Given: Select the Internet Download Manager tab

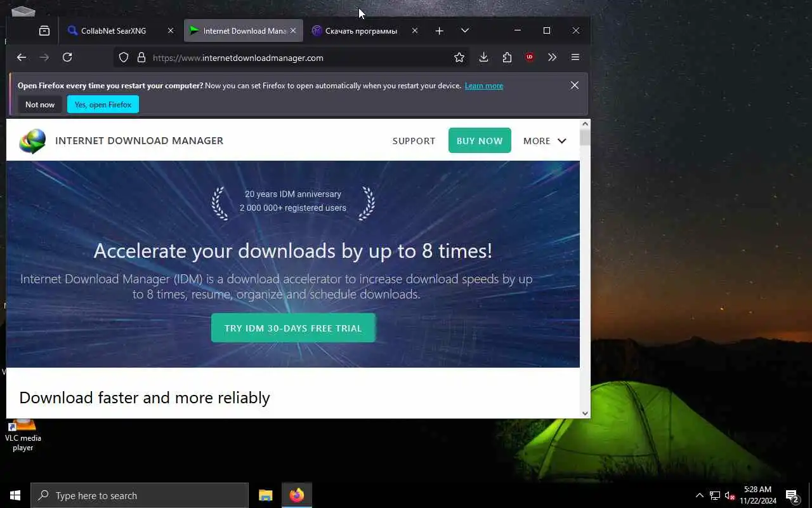Looking at the screenshot, I should point(244,30).
